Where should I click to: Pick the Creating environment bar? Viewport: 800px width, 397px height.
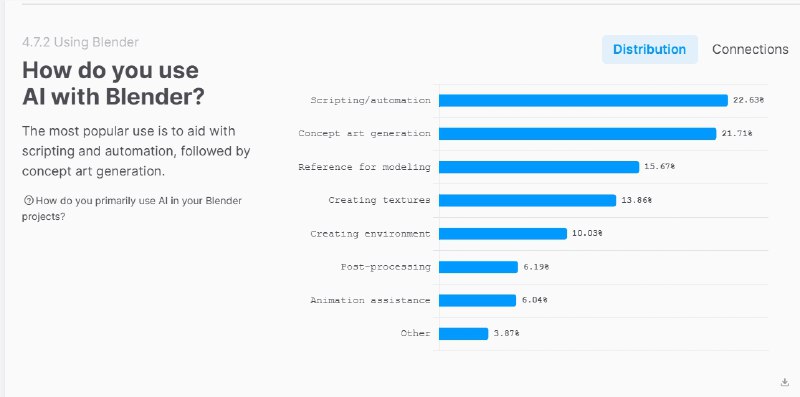503,233
